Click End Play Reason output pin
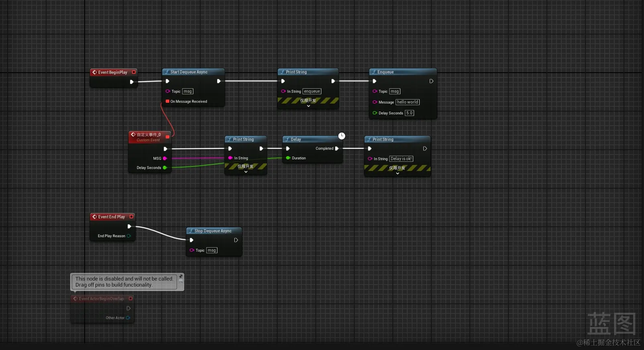Viewport: 644px width, 350px height. (129, 236)
